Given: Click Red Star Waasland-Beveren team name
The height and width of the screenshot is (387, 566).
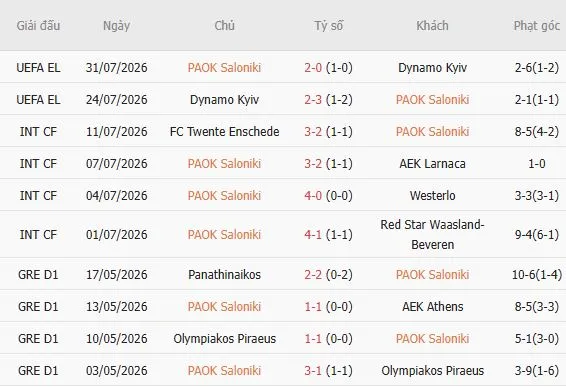Looking at the screenshot, I should click(x=432, y=234).
